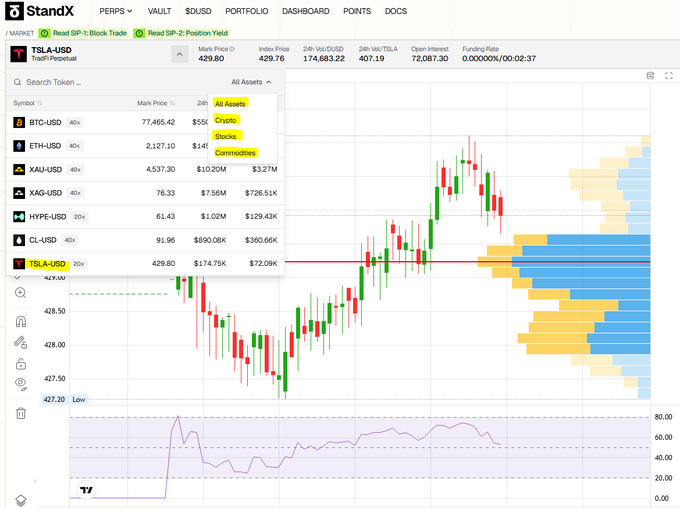The height and width of the screenshot is (509, 680).
Task: Open the object tree layers icon
Action: pyautogui.click(x=21, y=501)
